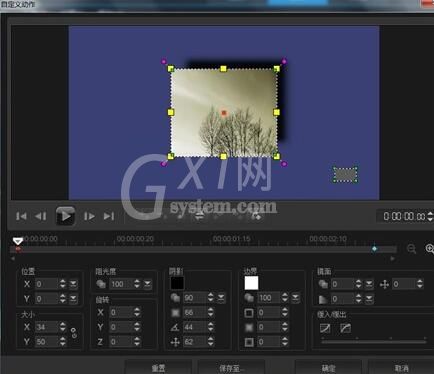Toggle the ease in curve button

point(325,328)
